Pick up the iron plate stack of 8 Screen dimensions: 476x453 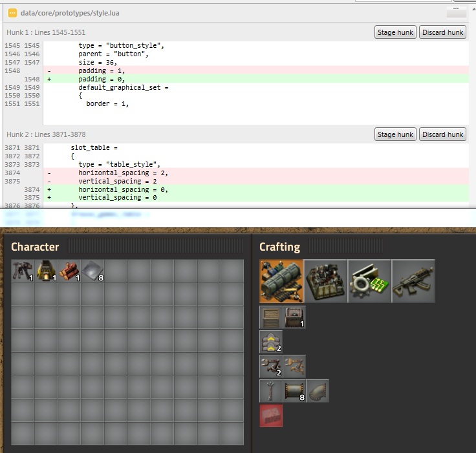92,271
